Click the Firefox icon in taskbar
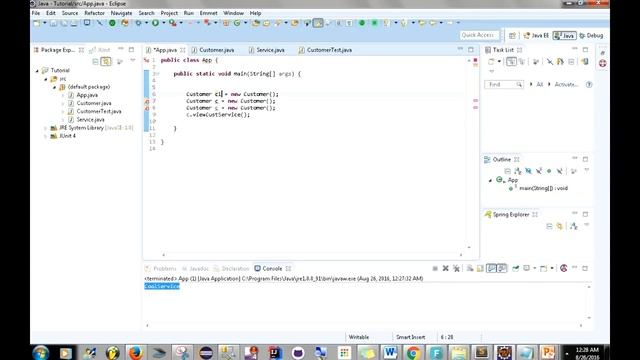The height and width of the screenshot is (360, 640). [135, 352]
